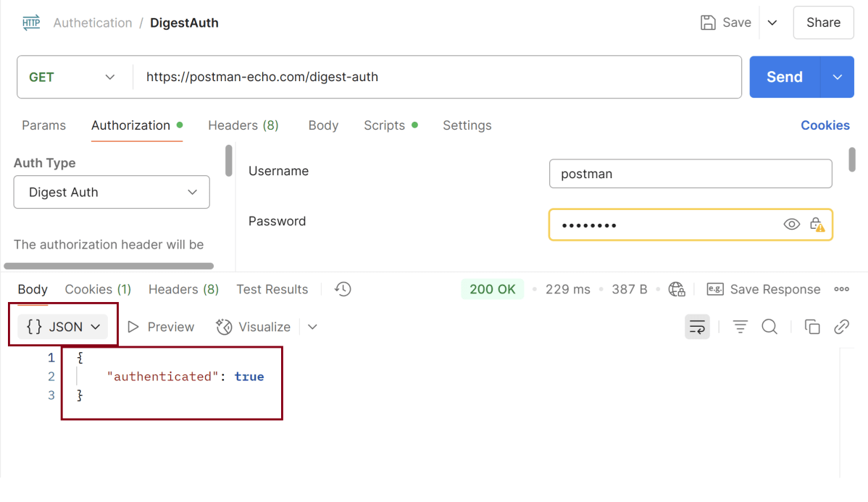Expand the Digest Auth type dropdown
Viewport: 868px width, 502px height.
point(112,193)
